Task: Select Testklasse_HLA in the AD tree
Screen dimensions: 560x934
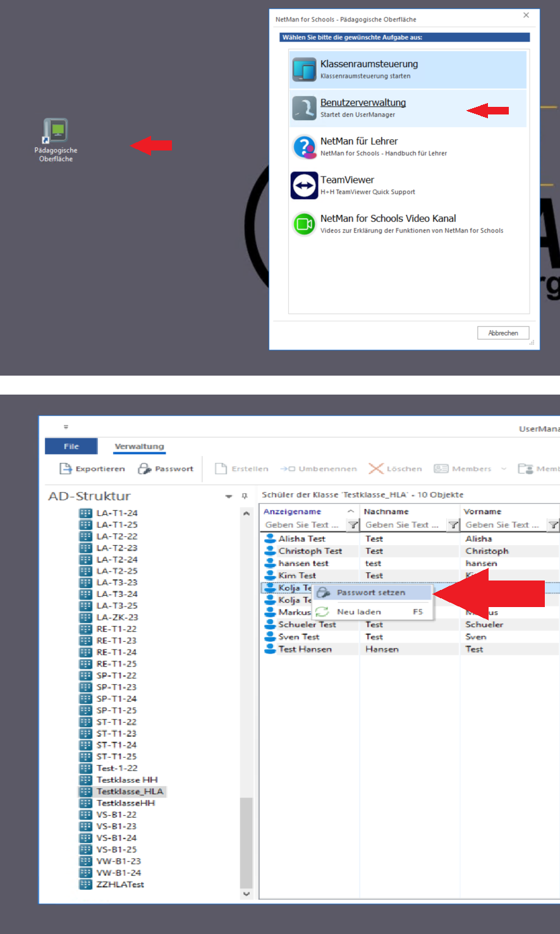Action: coord(130,791)
